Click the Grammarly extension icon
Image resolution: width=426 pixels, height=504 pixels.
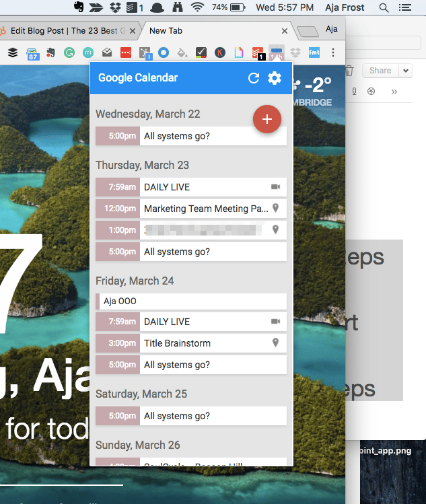(x=69, y=52)
